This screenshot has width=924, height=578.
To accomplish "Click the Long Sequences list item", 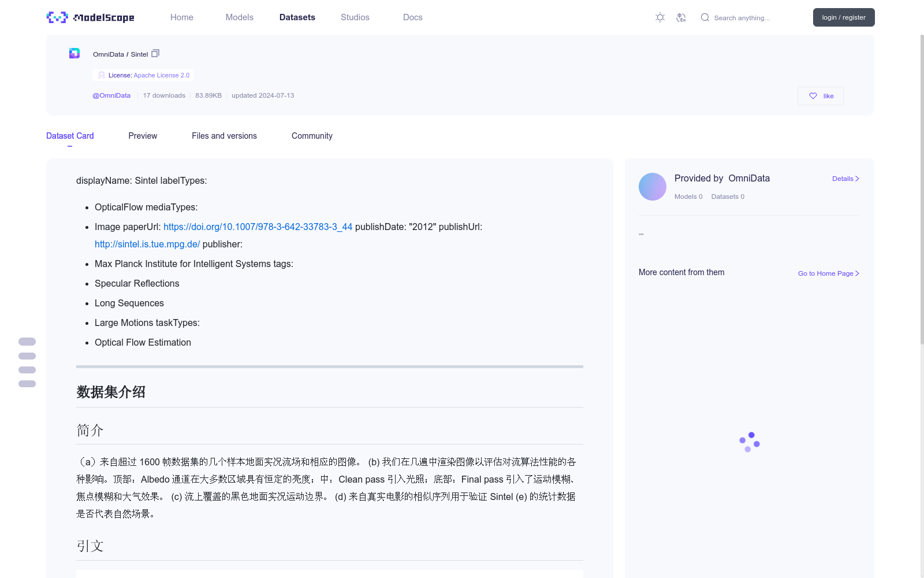I will pyautogui.click(x=129, y=303).
